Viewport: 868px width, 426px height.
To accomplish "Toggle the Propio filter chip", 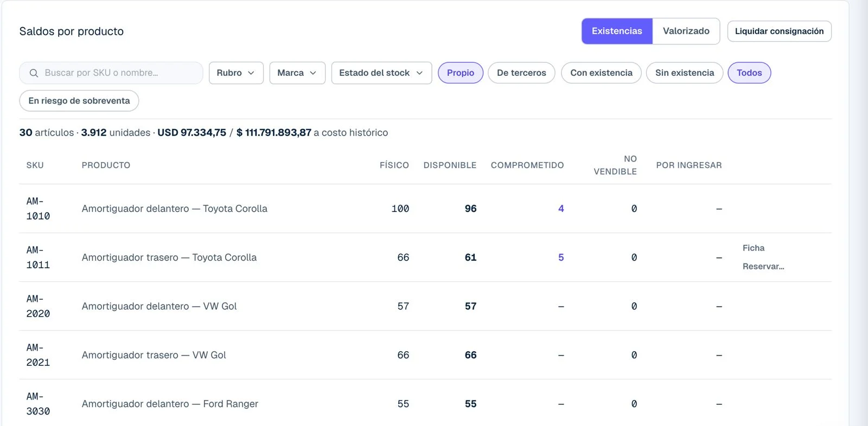I will (x=461, y=73).
